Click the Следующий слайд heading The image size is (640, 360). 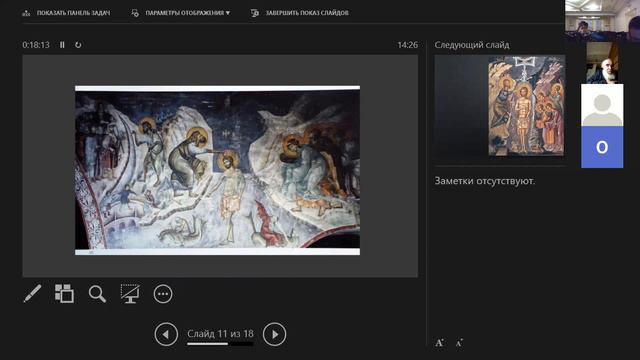tap(472, 45)
